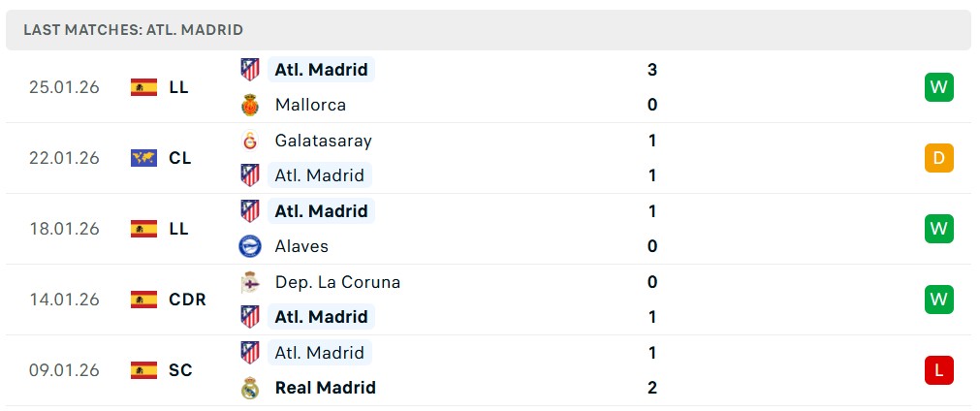The image size is (980, 411).
Task: Open the Real Madrid team link
Action: 325,388
